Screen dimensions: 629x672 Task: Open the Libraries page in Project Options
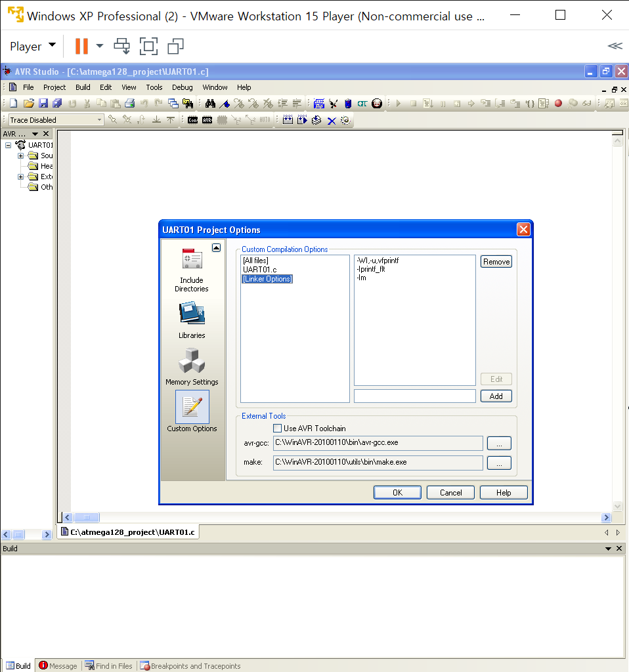pos(192,320)
